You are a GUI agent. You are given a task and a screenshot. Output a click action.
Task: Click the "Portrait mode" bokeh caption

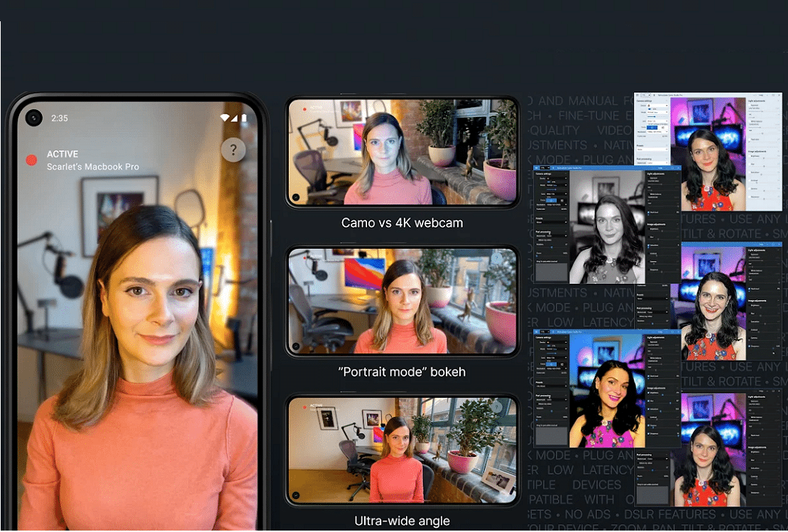click(402, 372)
